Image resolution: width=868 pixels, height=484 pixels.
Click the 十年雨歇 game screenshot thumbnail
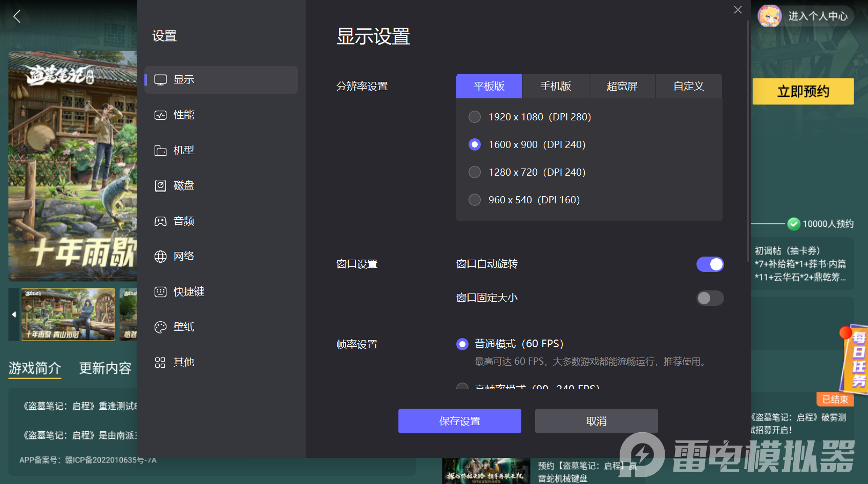[68, 314]
